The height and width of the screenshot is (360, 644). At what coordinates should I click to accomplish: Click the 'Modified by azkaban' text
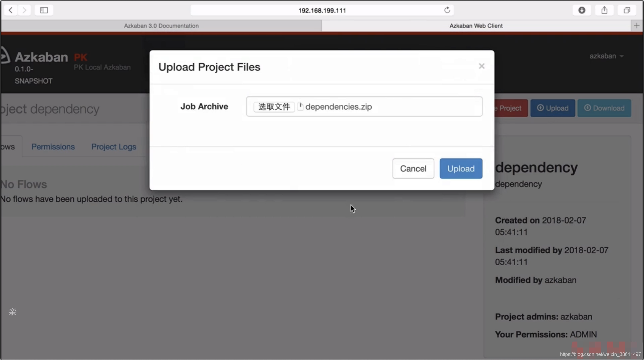pyautogui.click(x=535, y=280)
